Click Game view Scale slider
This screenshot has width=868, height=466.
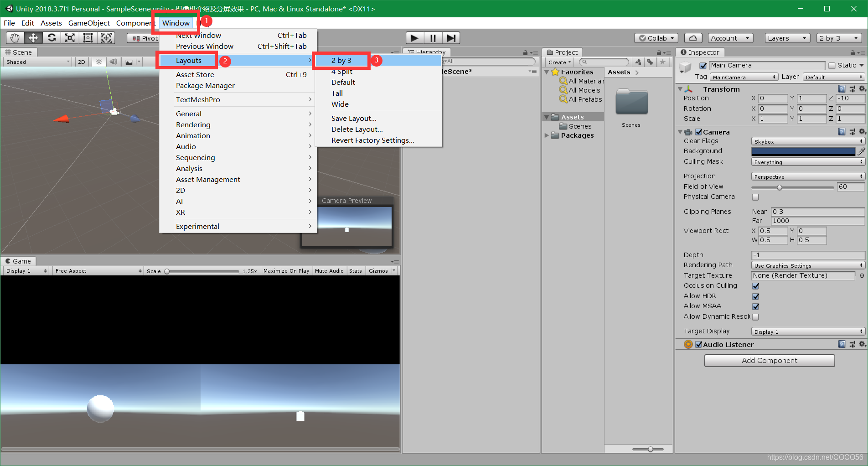point(201,271)
